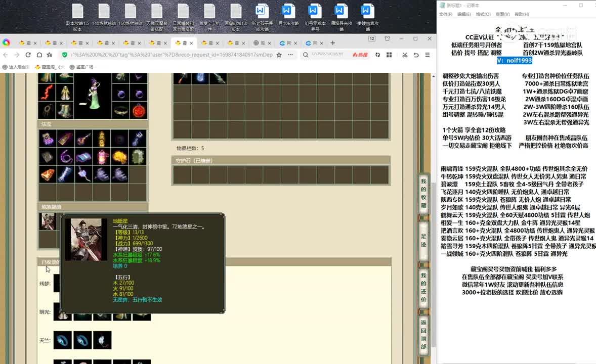Click the line 一战倾城 160+克火四阶混队 in Notepad
Viewport: 596px width, 364px height.
tap(504, 254)
